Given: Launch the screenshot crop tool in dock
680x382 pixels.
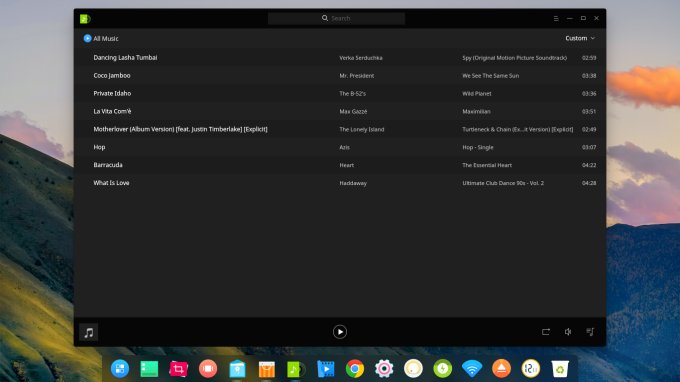Looking at the screenshot, I should pyautogui.click(x=179, y=369).
